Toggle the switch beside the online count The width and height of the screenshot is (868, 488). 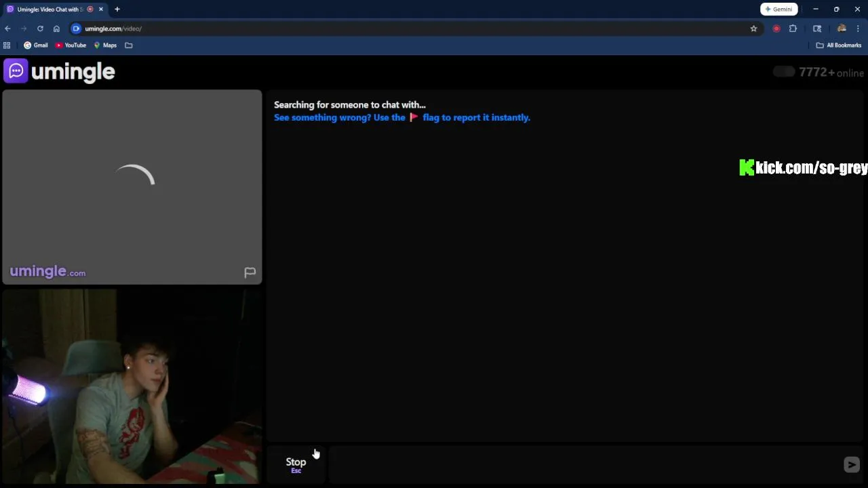pos(784,72)
